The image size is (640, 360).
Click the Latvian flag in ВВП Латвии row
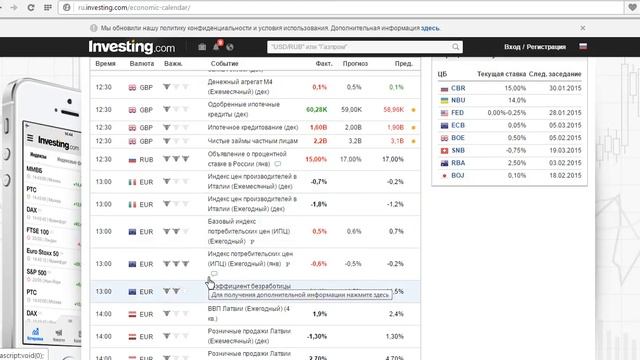(x=132, y=314)
